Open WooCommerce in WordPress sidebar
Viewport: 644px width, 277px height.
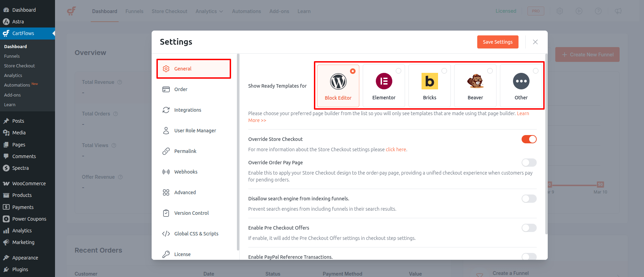point(28,184)
